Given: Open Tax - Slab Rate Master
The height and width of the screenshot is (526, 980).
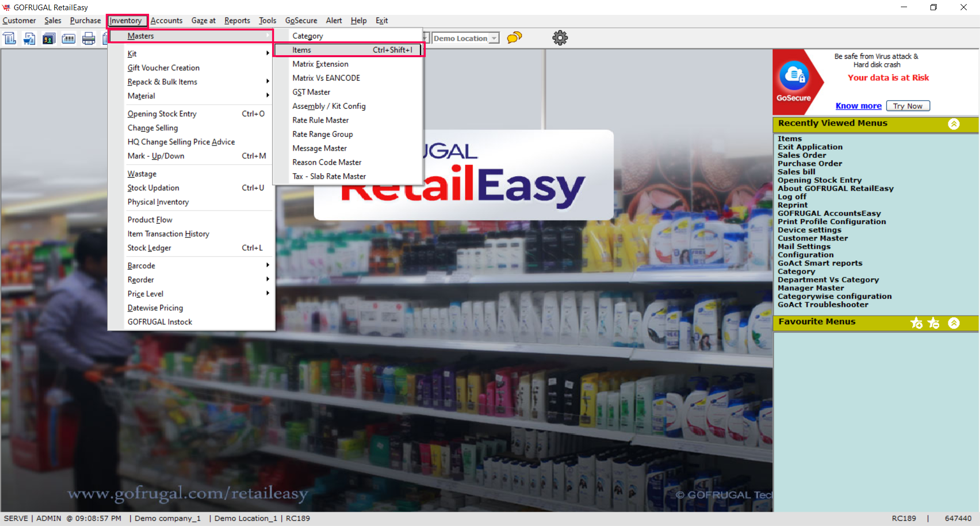Looking at the screenshot, I should coord(349,176).
